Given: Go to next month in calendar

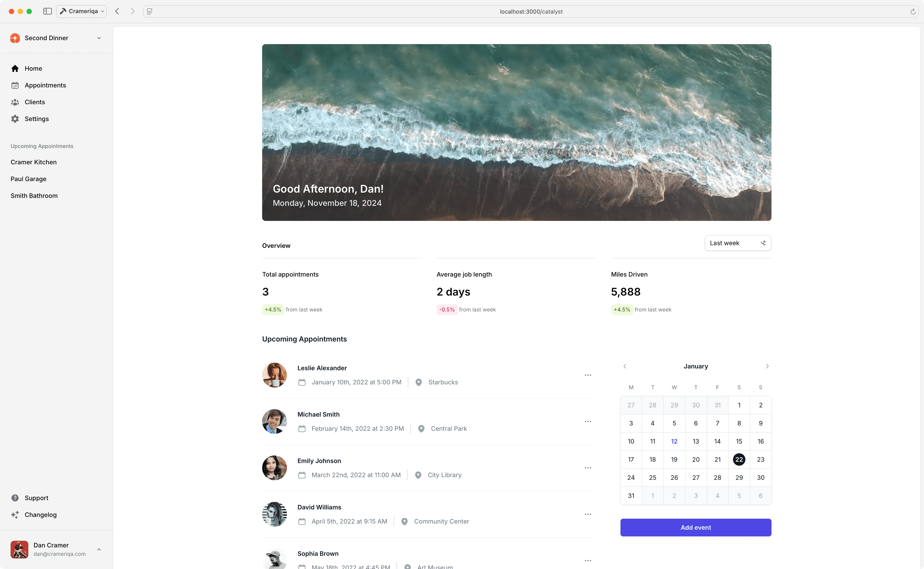Looking at the screenshot, I should tap(767, 366).
